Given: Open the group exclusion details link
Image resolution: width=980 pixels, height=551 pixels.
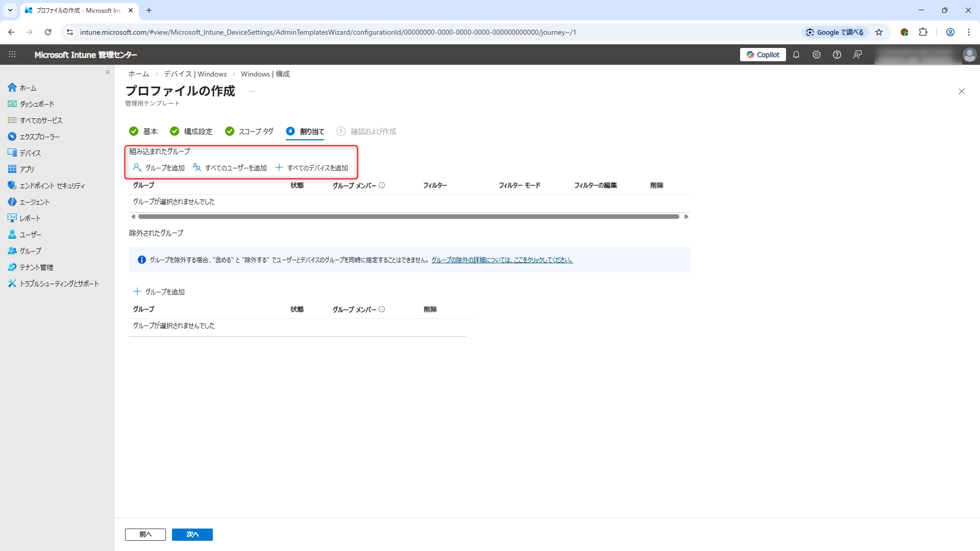Looking at the screenshot, I should coord(502,260).
